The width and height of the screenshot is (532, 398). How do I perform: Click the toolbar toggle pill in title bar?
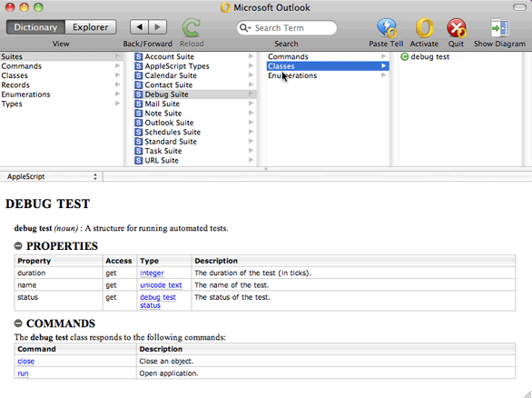pos(519,7)
